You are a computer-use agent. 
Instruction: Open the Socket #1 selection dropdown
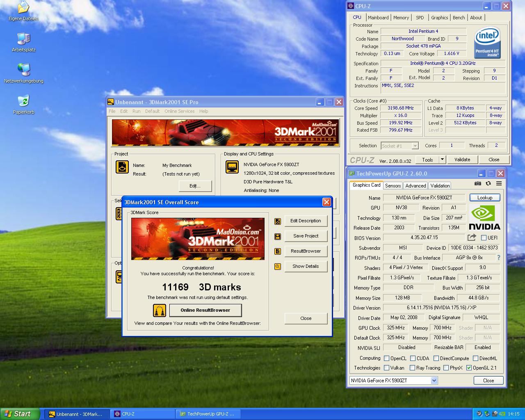(415, 146)
